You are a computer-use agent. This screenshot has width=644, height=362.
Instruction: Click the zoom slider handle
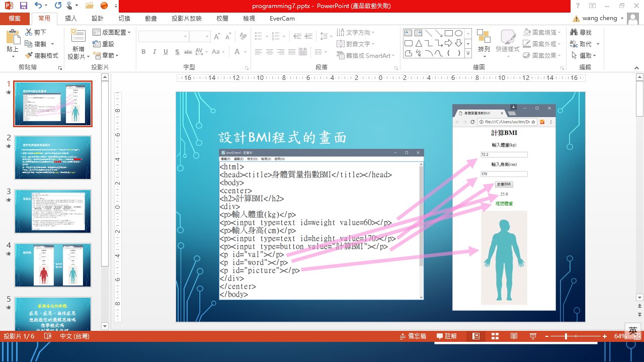click(x=566, y=336)
